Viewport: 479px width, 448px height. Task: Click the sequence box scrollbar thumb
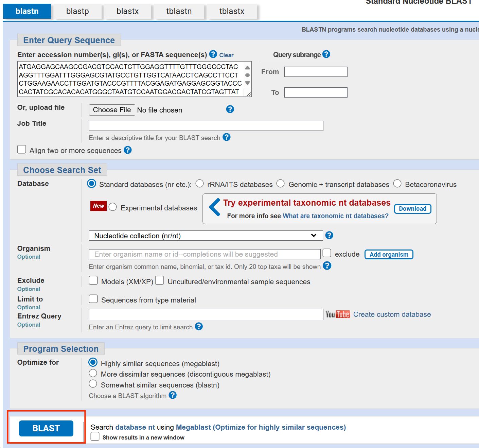(247, 75)
